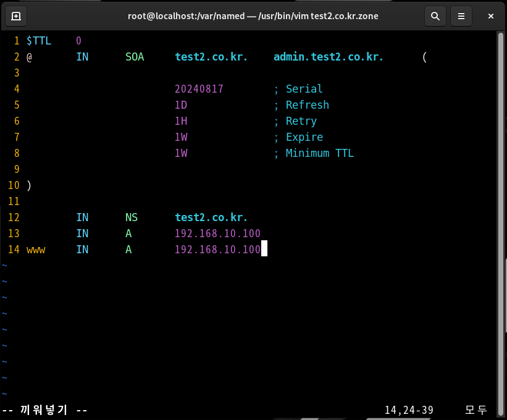507x420 pixels.
Task: Click line number 3
Action: (17, 73)
